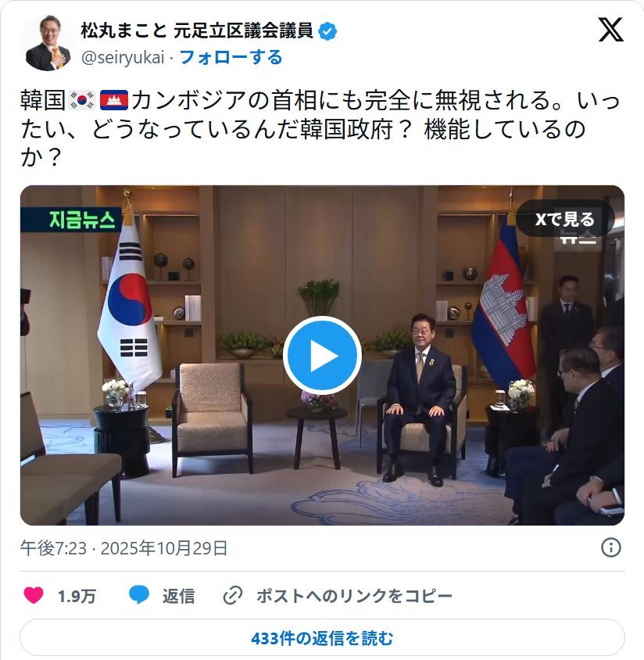Click the blue reply bubble icon
The height and width of the screenshot is (660, 644).
[x=139, y=595]
